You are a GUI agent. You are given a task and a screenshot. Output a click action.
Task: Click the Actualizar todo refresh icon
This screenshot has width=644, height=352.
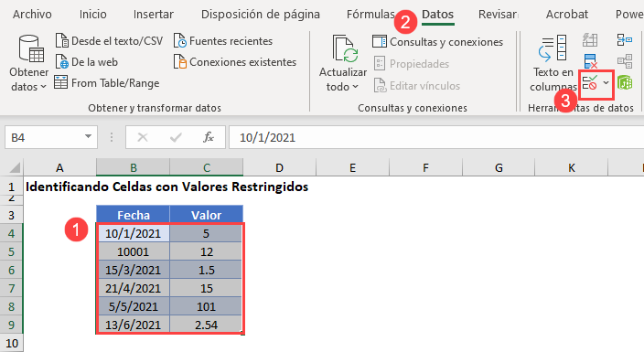(x=345, y=49)
